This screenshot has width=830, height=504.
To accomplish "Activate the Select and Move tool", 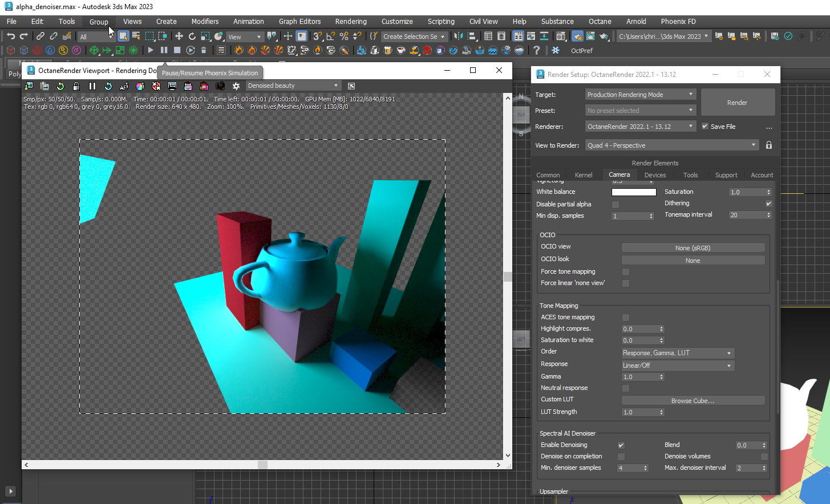I will tap(179, 36).
